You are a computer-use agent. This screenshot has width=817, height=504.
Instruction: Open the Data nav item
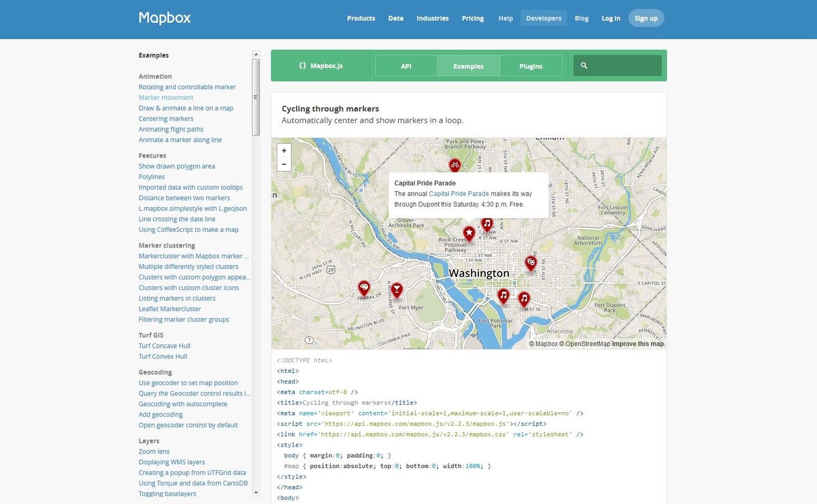[x=396, y=18]
